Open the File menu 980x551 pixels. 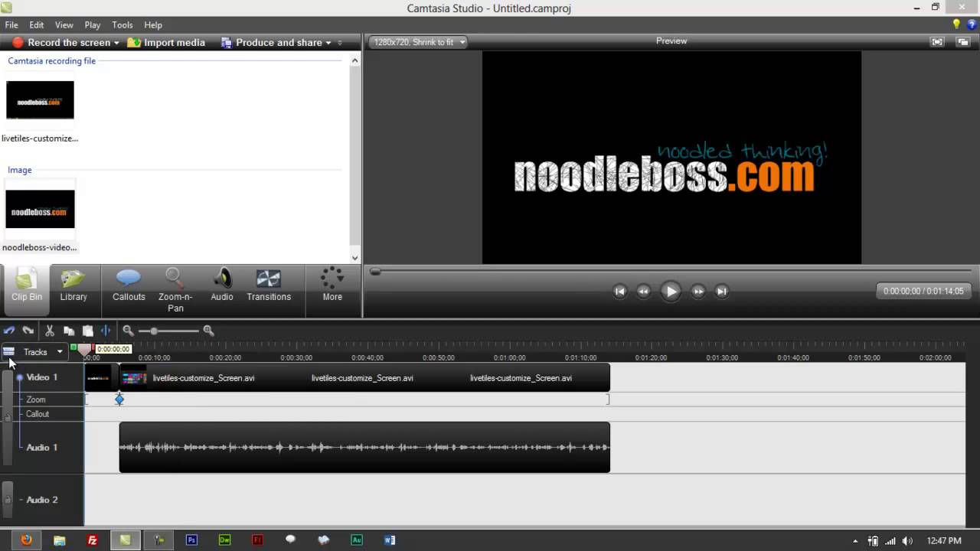pyautogui.click(x=11, y=25)
